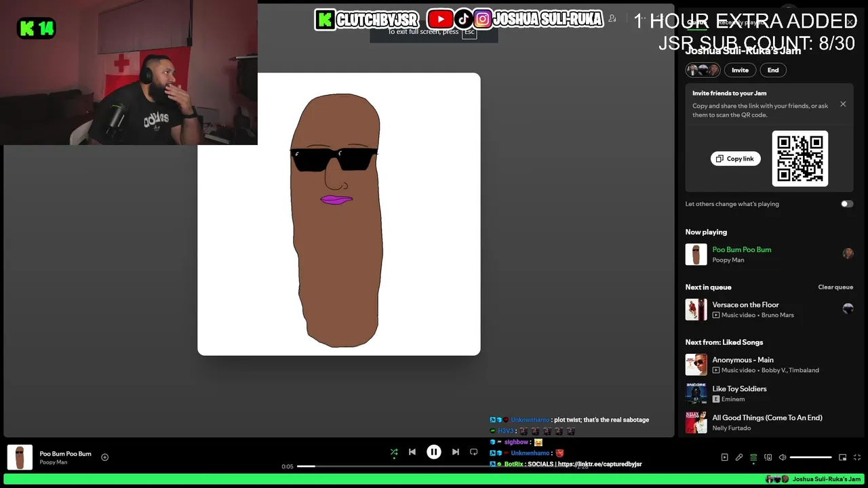Click the Jam QR code
Screen dimensions: 868x488
click(x=800, y=159)
